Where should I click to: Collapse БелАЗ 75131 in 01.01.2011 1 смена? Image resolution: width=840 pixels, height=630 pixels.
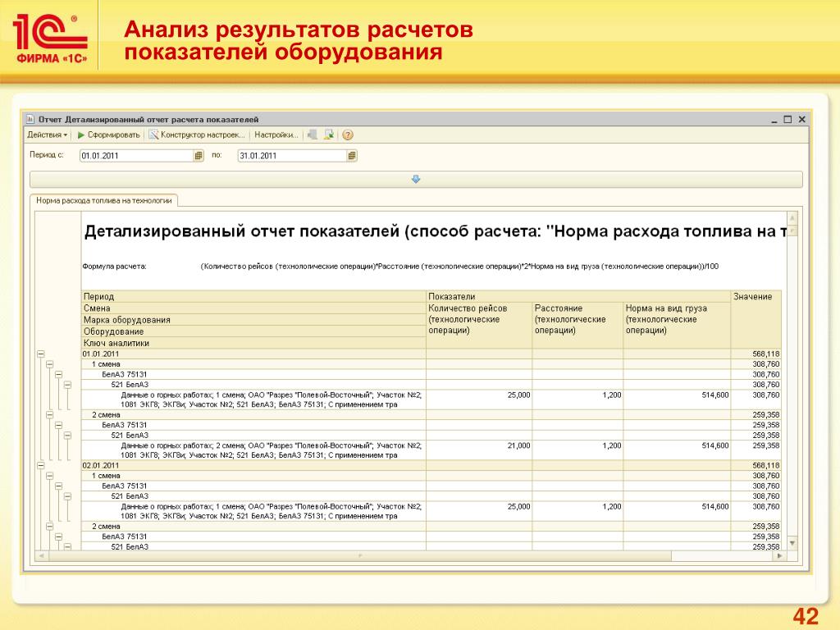(59, 374)
